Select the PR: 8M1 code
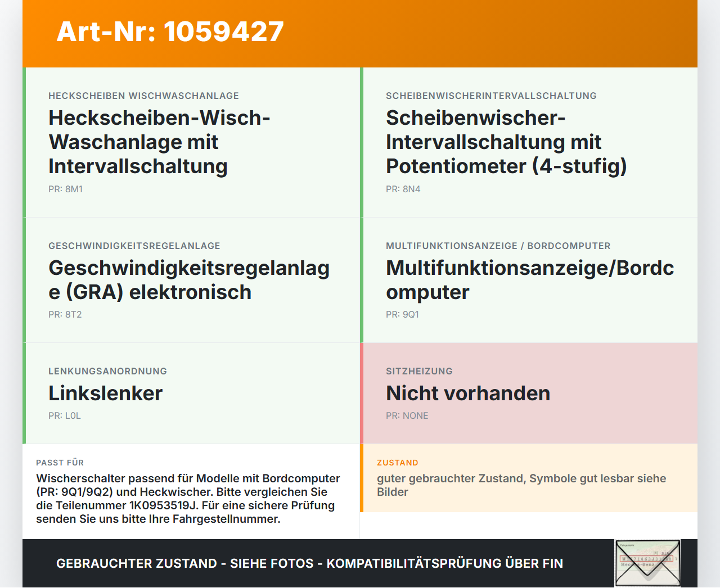The width and height of the screenshot is (720, 588). tap(65, 189)
